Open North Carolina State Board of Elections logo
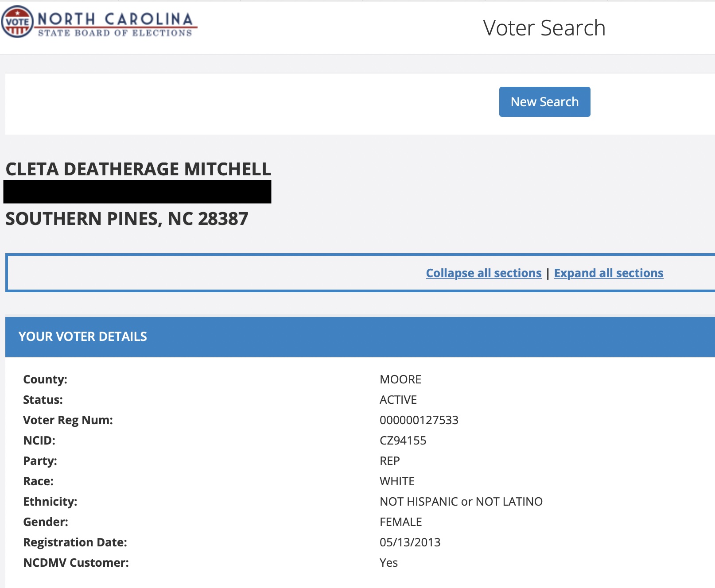 (x=99, y=22)
